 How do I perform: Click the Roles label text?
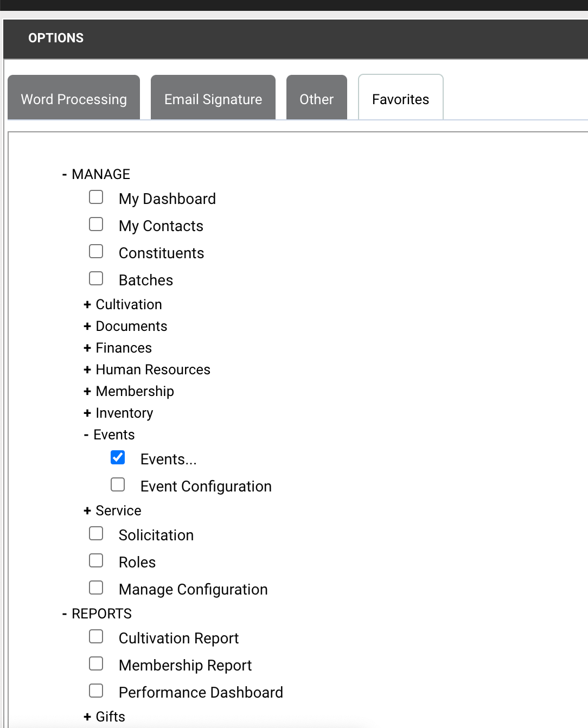pyautogui.click(x=137, y=563)
